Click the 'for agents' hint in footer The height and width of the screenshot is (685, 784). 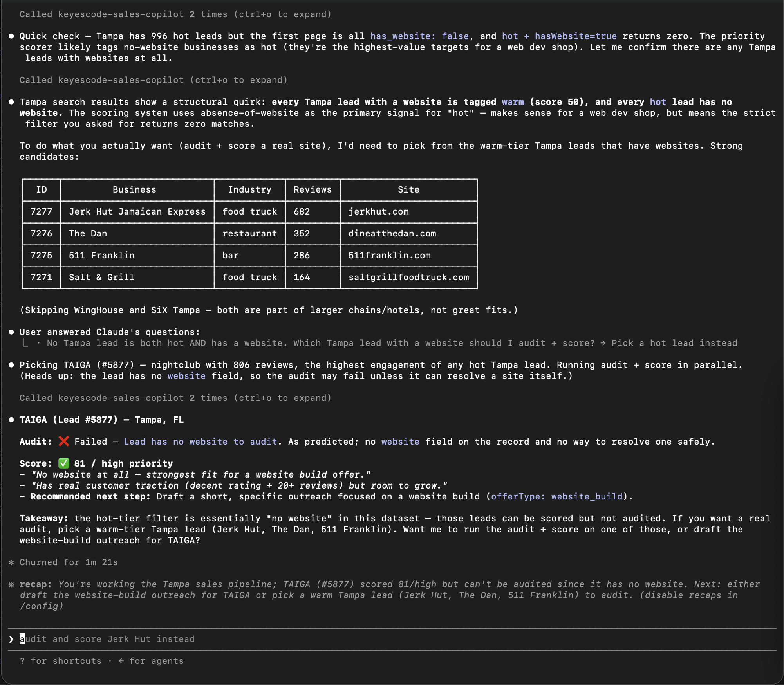(151, 661)
